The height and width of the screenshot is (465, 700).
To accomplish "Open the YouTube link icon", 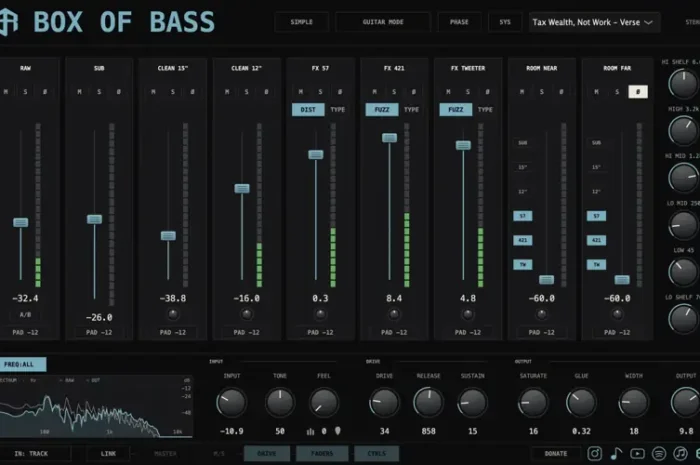I will point(637,453).
